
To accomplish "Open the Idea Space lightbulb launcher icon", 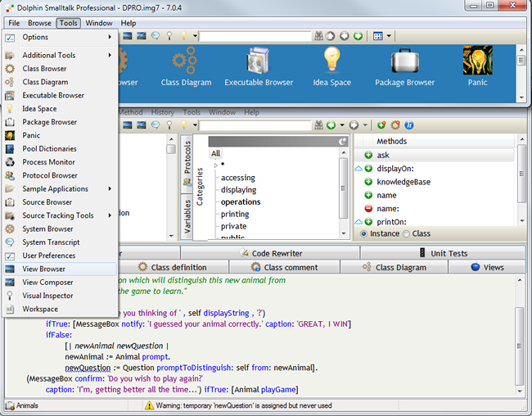I will tap(331, 66).
